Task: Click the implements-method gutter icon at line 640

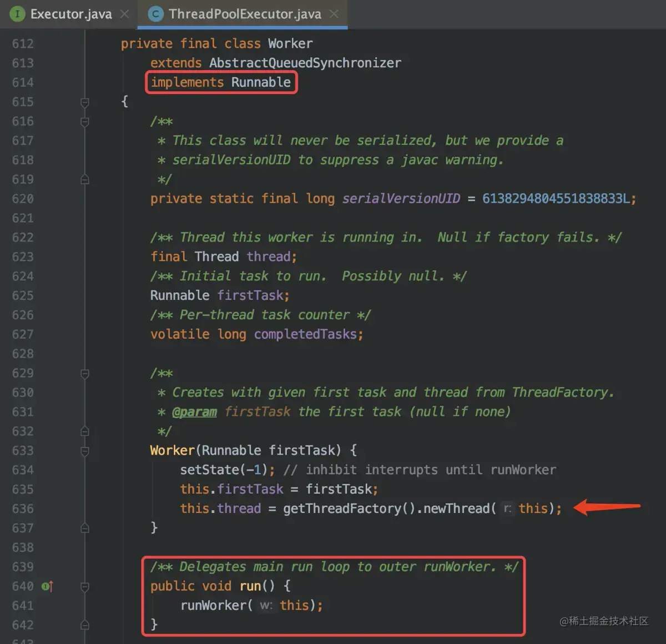Action: [47, 586]
